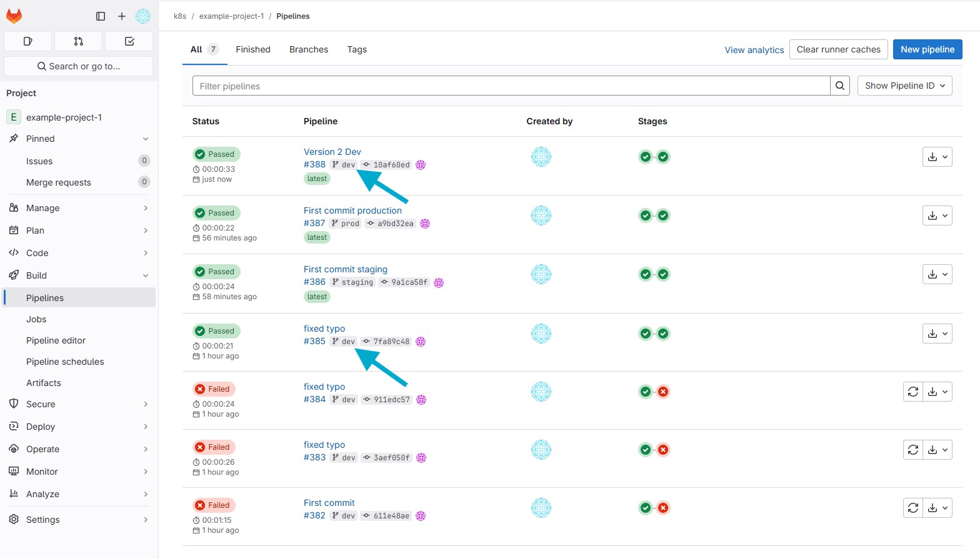Click passed stage icon of pipeline #388

(x=646, y=157)
